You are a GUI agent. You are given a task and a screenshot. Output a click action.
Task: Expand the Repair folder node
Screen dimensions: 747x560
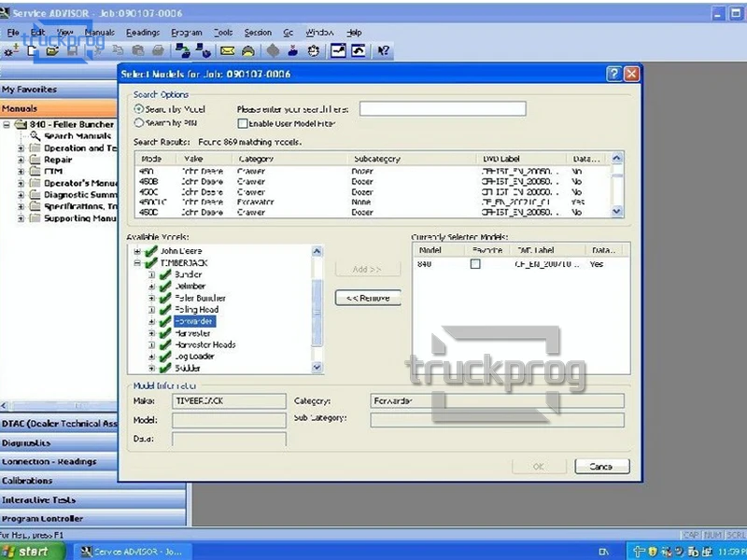pyautogui.click(x=21, y=160)
